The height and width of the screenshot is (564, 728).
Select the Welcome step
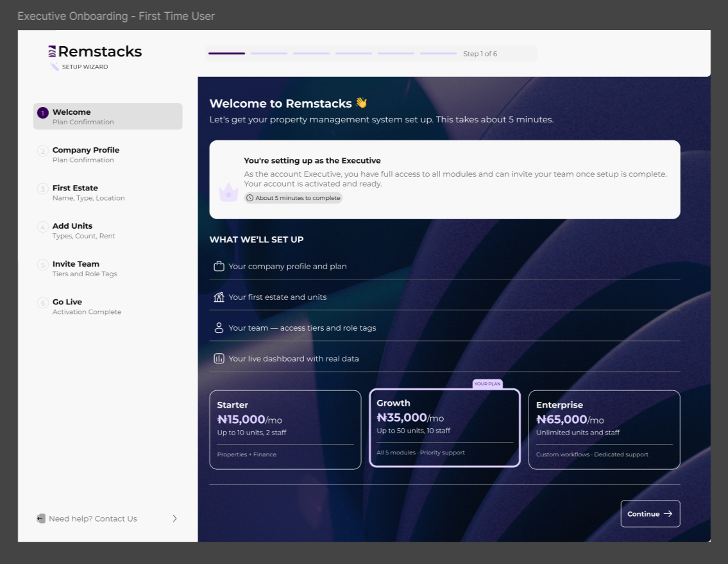[x=108, y=117]
